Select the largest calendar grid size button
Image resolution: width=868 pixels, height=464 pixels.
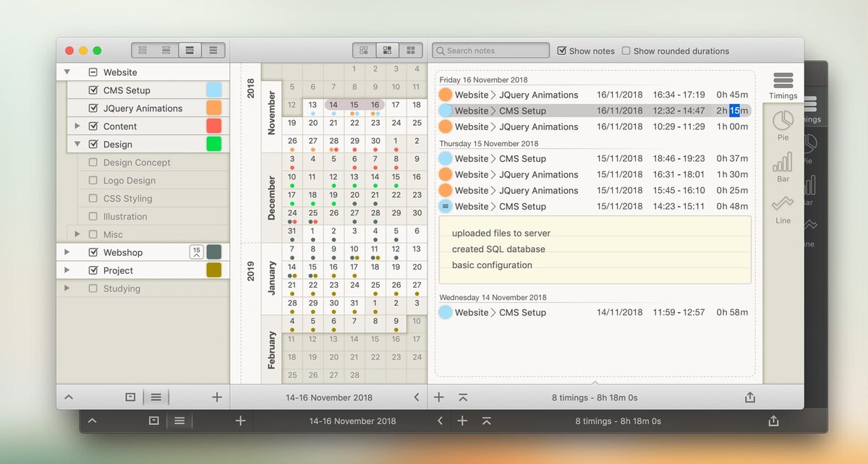411,51
